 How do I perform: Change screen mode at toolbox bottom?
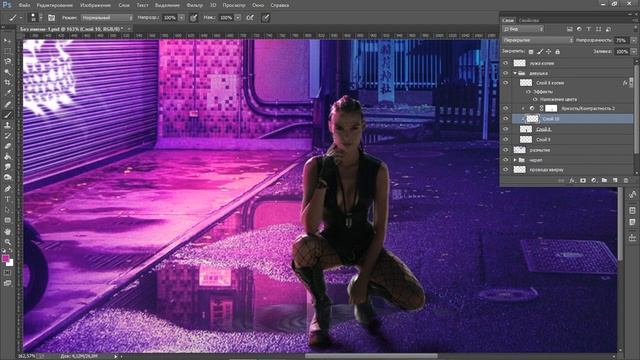point(7,283)
